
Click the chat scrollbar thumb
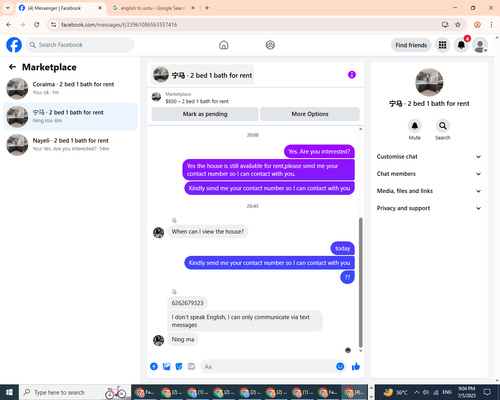click(360, 282)
